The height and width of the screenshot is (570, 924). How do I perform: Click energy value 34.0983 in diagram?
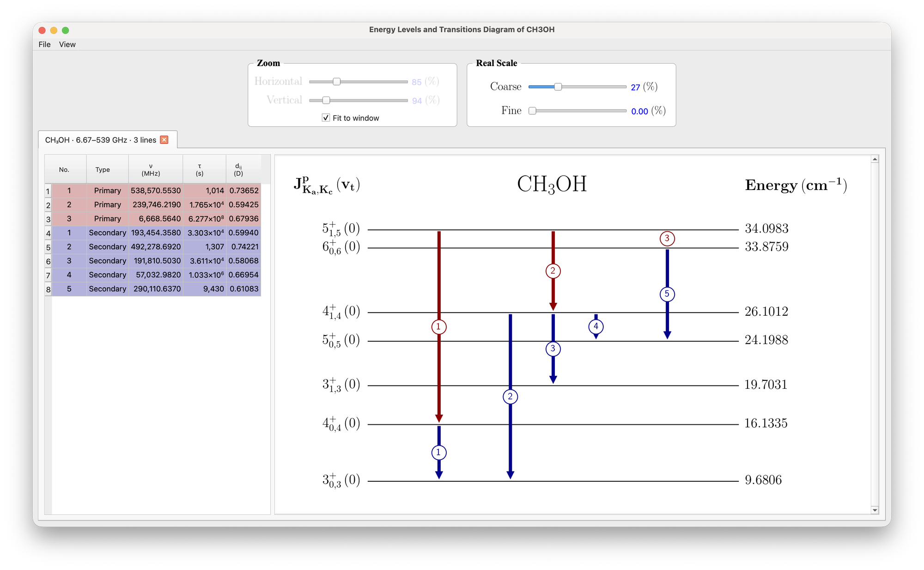[x=766, y=228]
